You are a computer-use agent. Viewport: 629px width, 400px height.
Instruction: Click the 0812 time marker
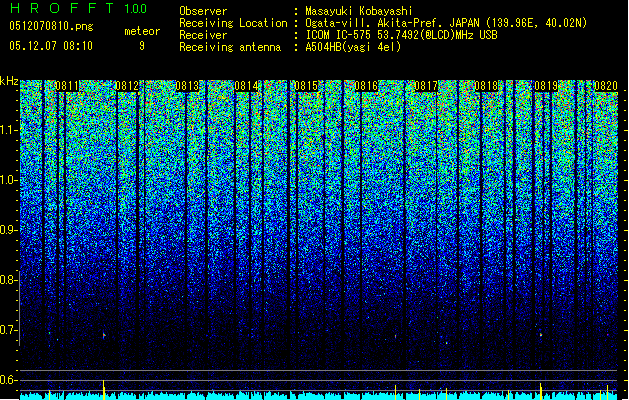pyautogui.click(x=127, y=86)
